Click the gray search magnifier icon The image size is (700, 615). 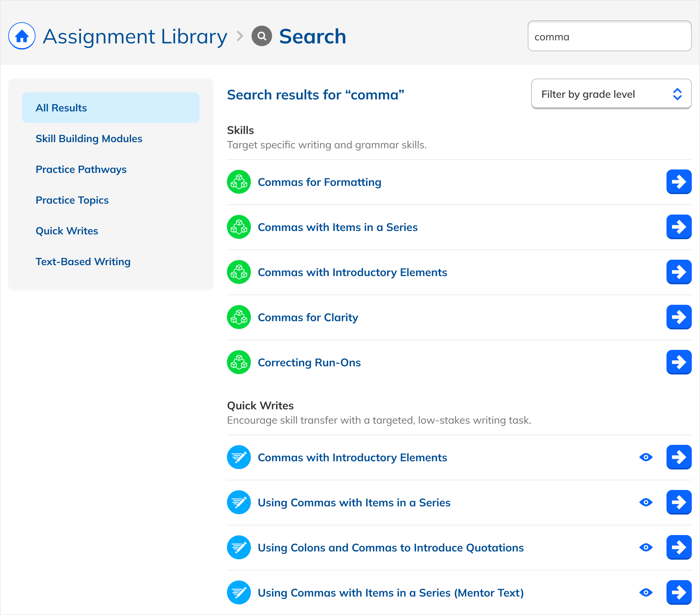click(x=261, y=36)
